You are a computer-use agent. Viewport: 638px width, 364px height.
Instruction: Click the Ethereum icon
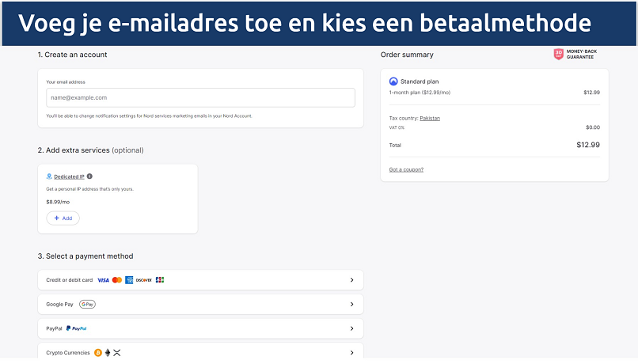pos(108,353)
